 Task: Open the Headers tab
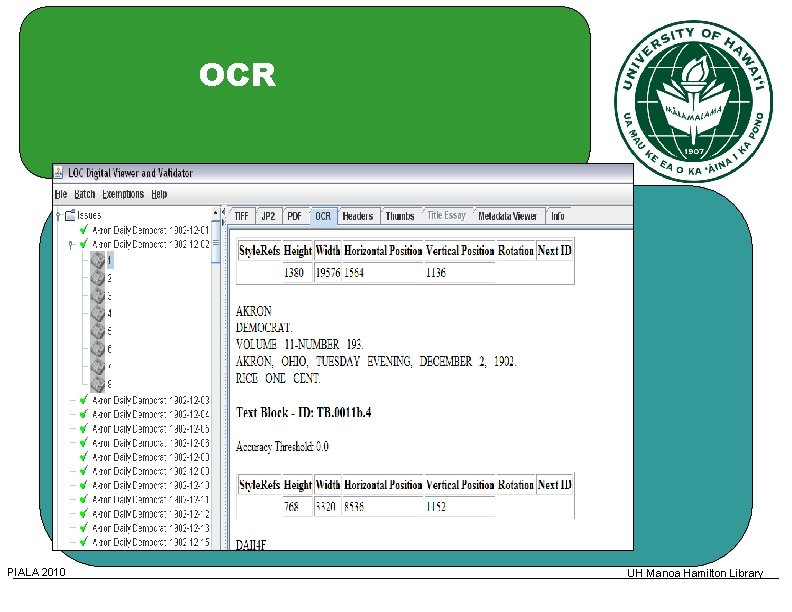358,216
